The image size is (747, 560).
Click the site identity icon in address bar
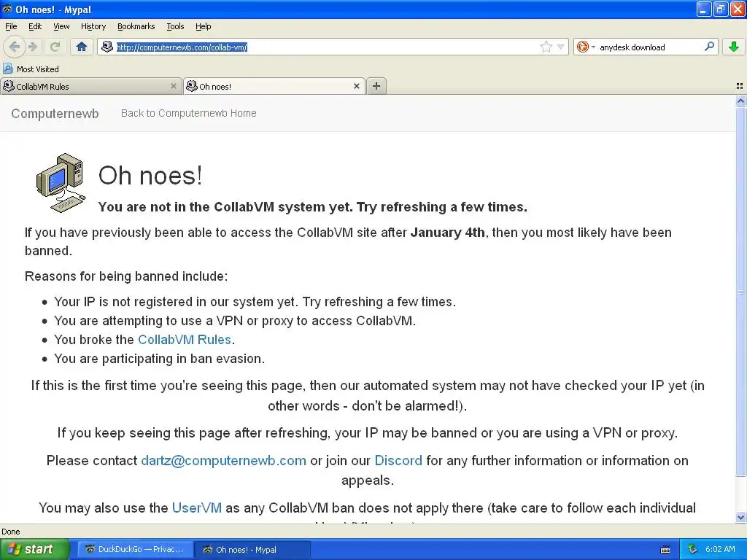coord(108,47)
